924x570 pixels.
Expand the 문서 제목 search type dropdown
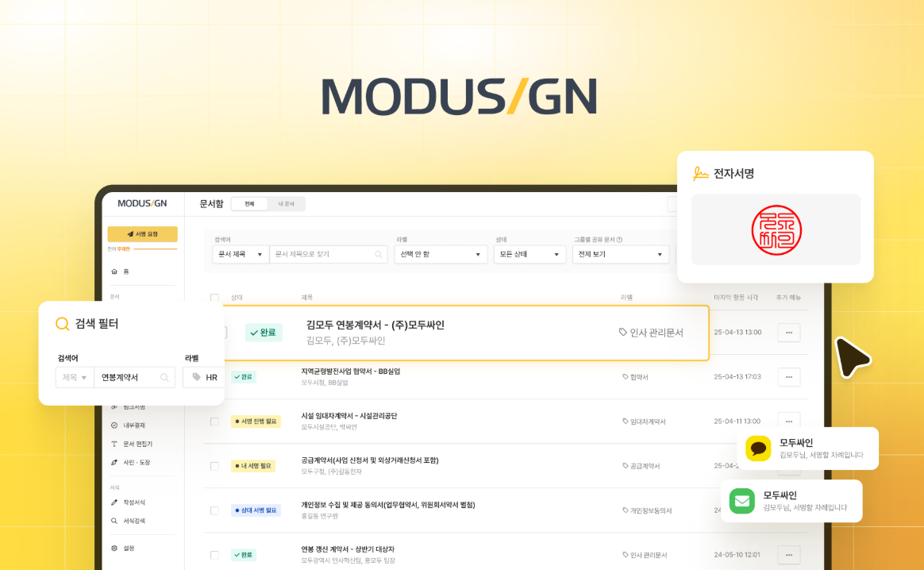click(241, 254)
